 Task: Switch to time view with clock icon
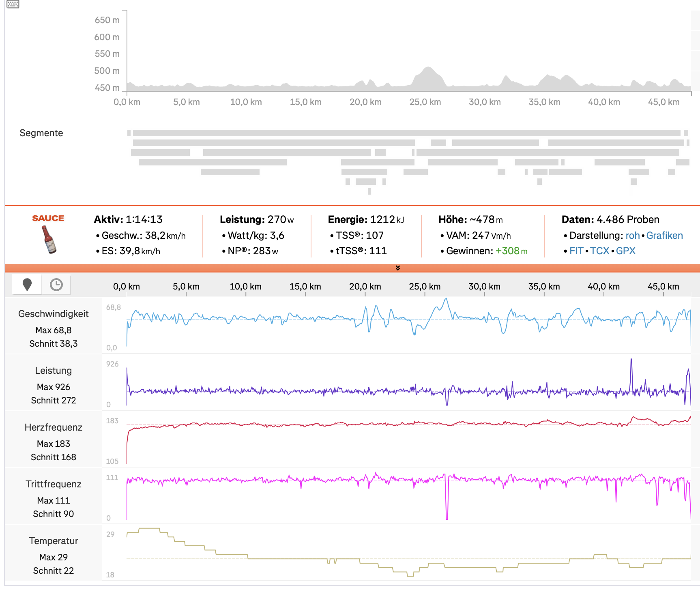(x=56, y=285)
